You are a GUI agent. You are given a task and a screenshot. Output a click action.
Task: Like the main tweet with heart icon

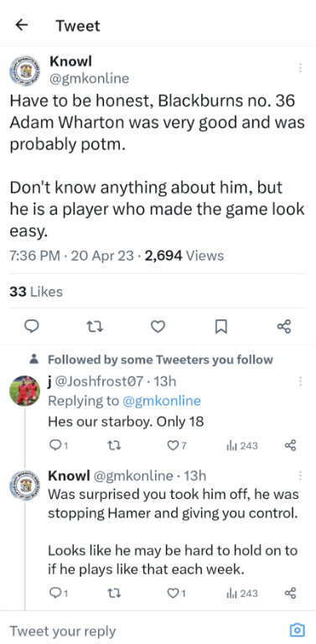point(158,326)
